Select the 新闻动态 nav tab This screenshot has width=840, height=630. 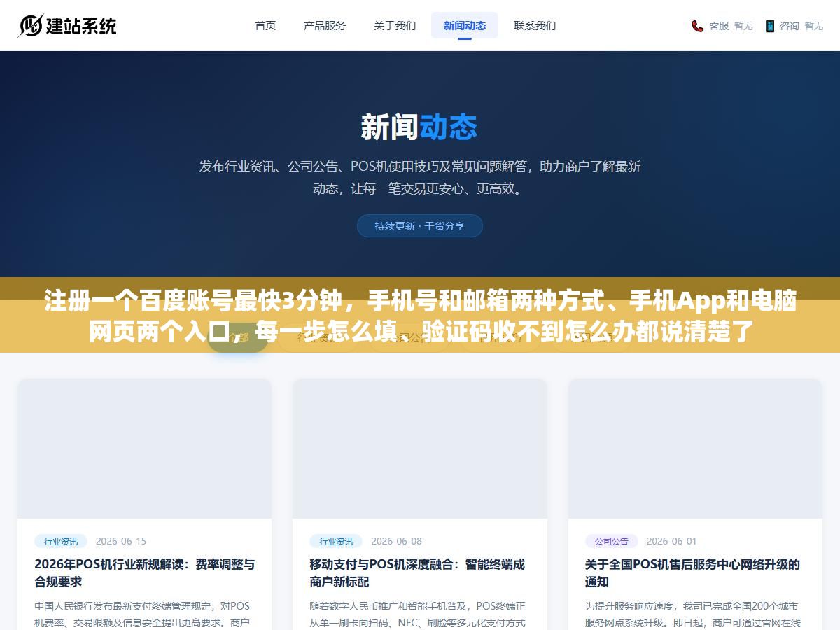click(x=465, y=25)
